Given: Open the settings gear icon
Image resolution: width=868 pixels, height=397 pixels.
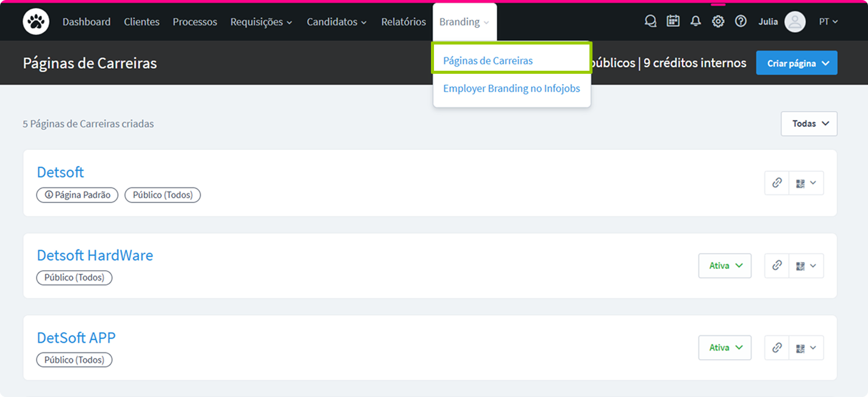Looking at the screenshot, I should coord(718,21).
